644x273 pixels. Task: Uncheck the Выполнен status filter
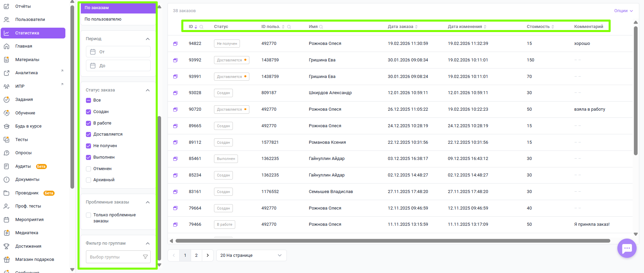pos(89,157)
